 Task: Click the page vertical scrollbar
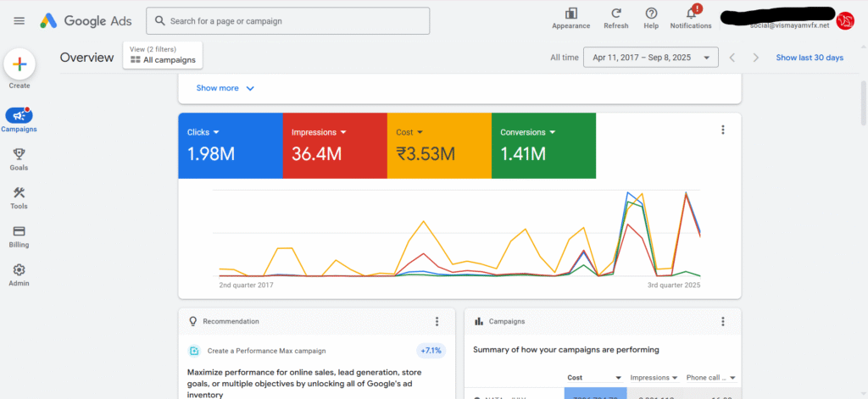(x=863, y=103)
